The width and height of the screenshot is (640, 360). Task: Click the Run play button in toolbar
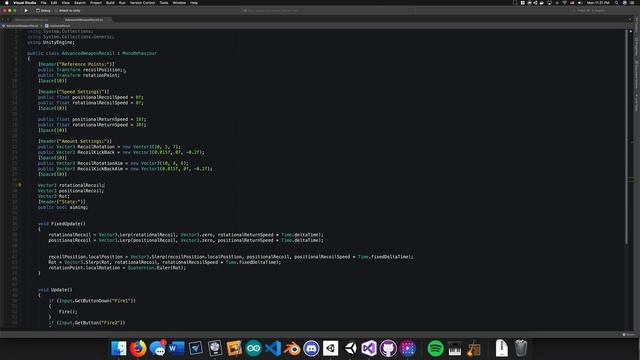point(26,11)
